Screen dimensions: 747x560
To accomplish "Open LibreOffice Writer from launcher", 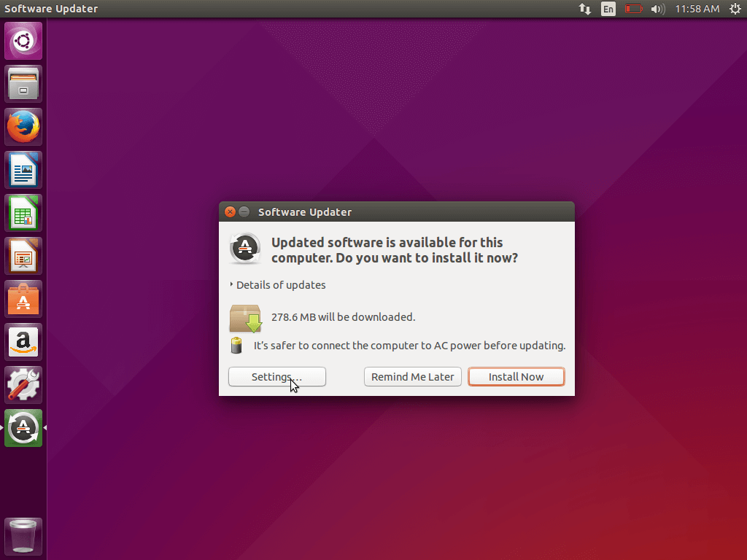I will (x=23, y=170).
